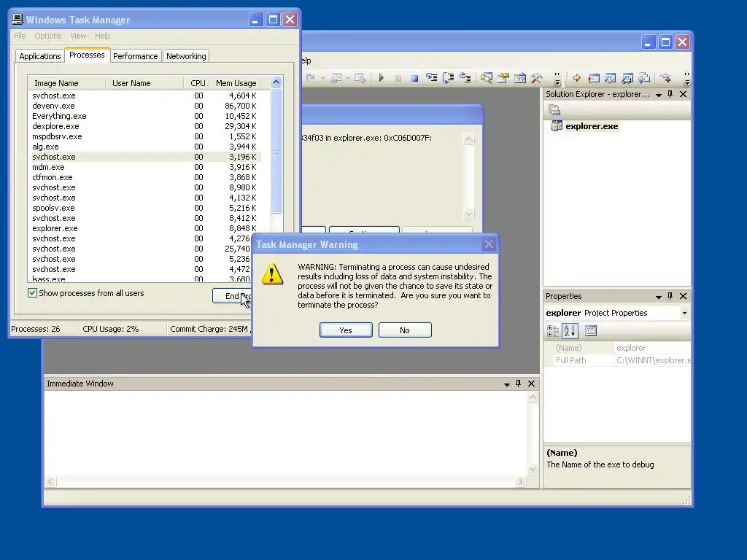This screenshot has height=560, width=747.
Task: Click the Breakpoints window toolbar icon
Action: pyautogui.click(x=594, y=77)
